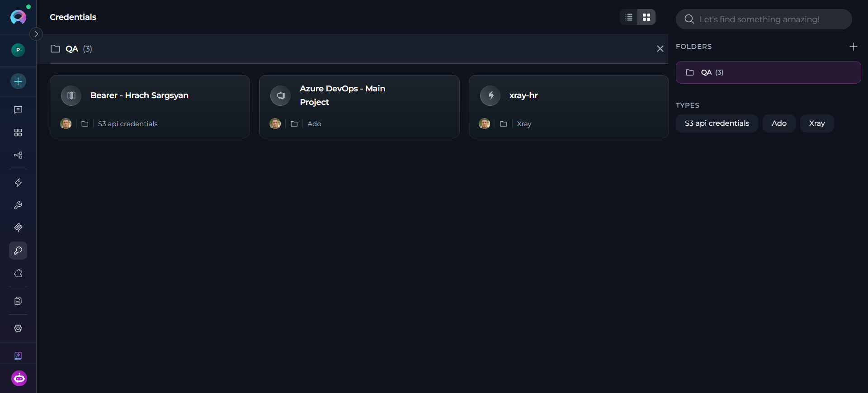Click the Bearer card's round type icon
This screenshot has width=868, height=393.
[71, 95]
